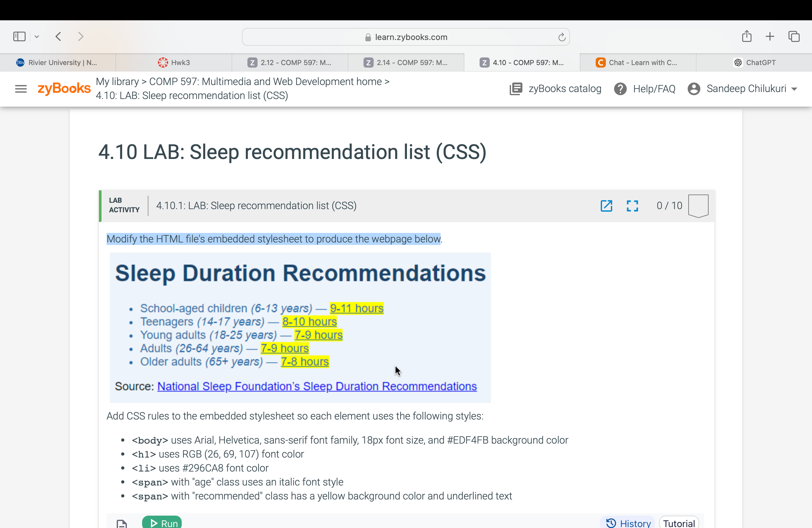Screen dimensions: 812x528
Task: Open the lab activity in a new window
Action: 606,206
